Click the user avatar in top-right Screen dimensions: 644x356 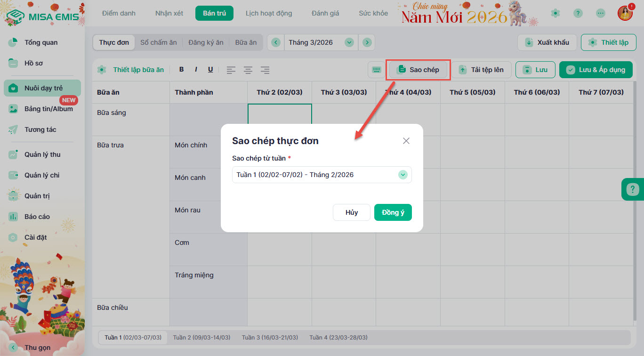coord(625,13)
